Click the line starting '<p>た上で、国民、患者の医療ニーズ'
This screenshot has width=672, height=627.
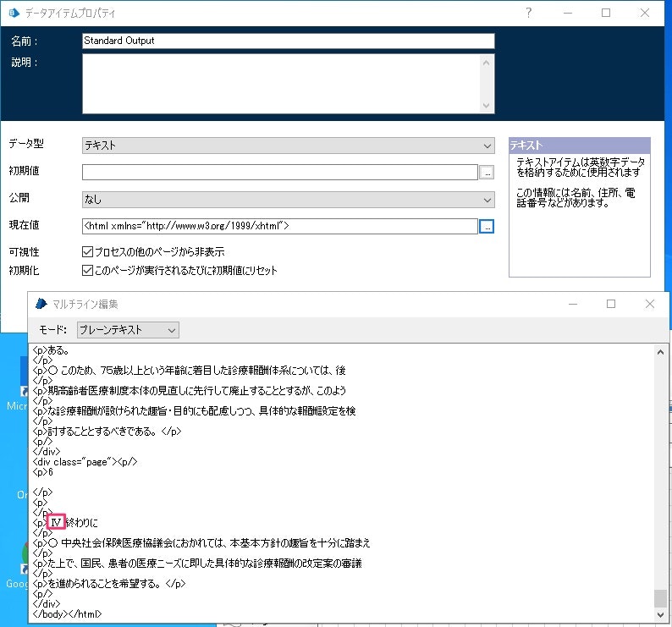click(197, 564)
